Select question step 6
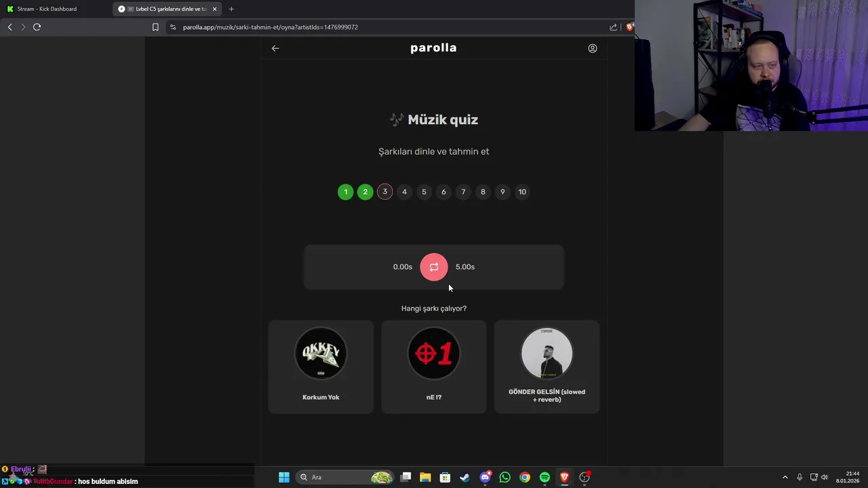The height and width of the screenshot is (488, 868). [x=444, y=192]
